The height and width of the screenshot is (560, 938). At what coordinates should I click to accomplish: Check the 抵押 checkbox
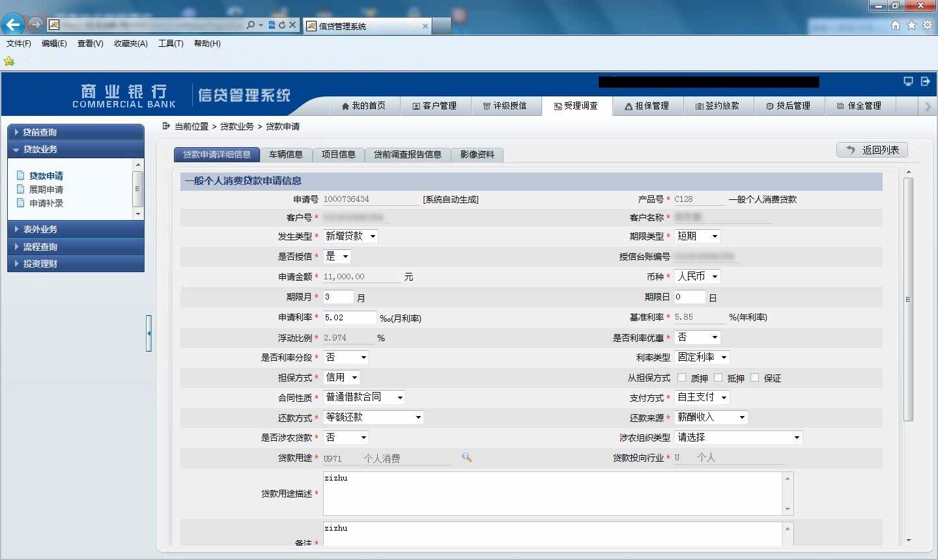coord(718,377)
